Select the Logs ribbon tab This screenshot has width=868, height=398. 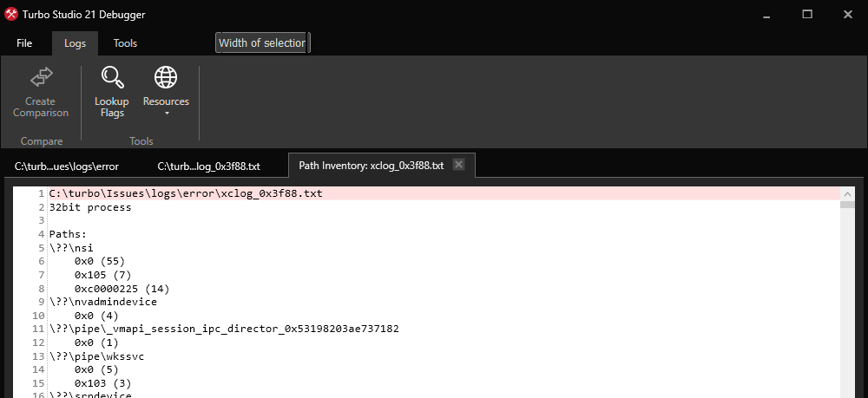(75, 43)
